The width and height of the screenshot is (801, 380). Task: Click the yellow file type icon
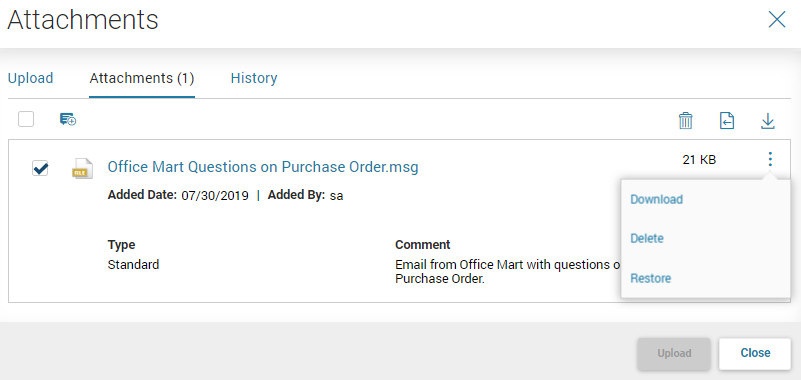click(x=82, y=168)
